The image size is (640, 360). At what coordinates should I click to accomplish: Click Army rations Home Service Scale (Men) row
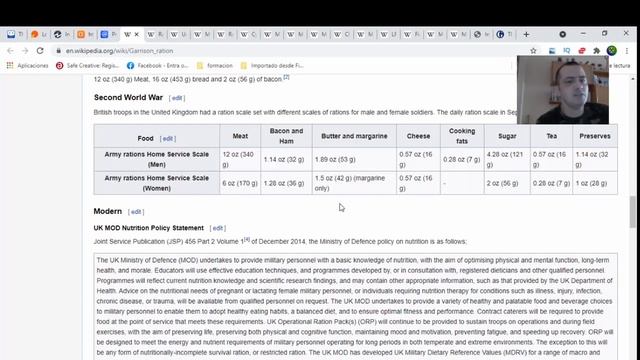click(157, 159)
